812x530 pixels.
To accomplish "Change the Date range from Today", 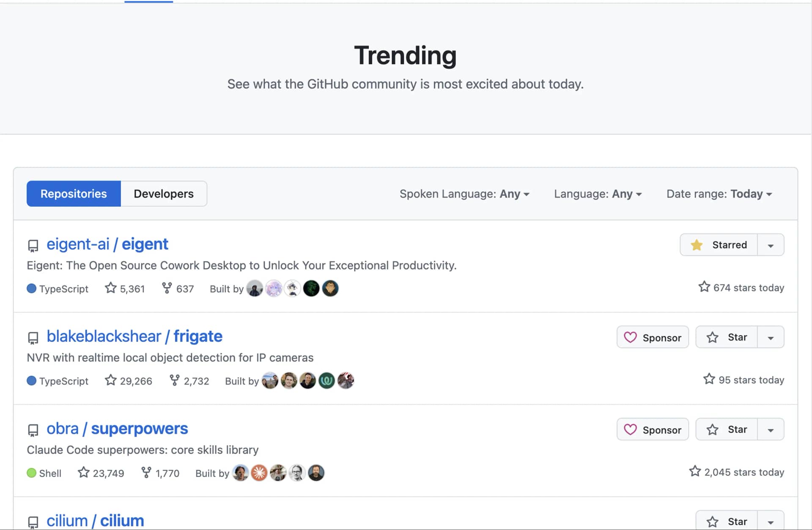I will pyautogui.click(x=719, y=194).
